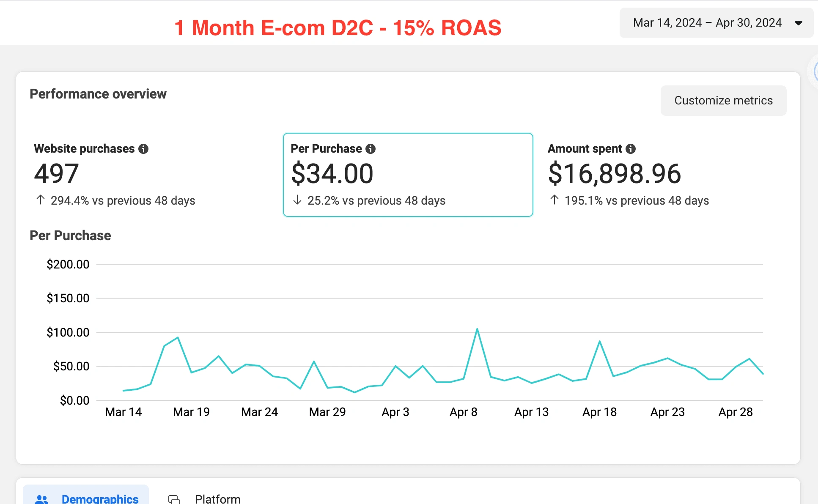Click the Platform devices icon
The height and width of the screenshot is (504, 818).
pyautogui.click(x=174, y=499)
